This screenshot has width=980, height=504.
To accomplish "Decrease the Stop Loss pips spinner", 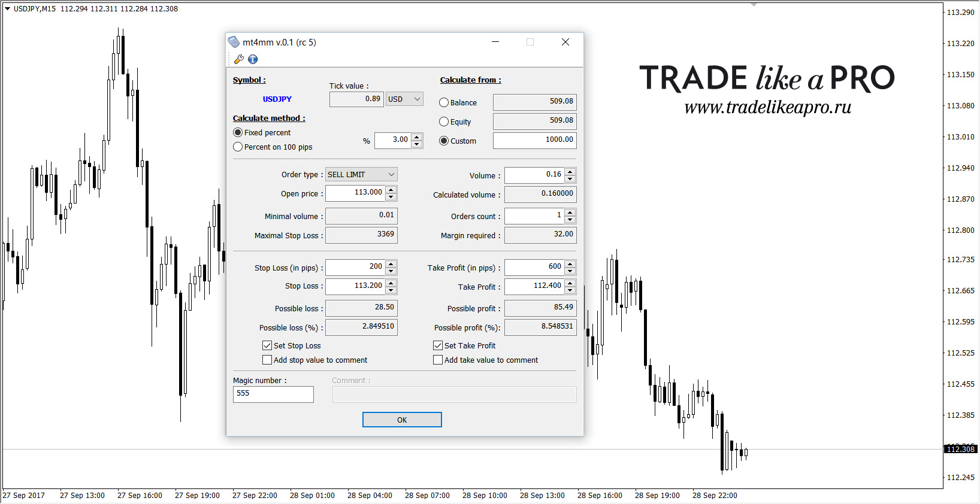I will [391, 271].
